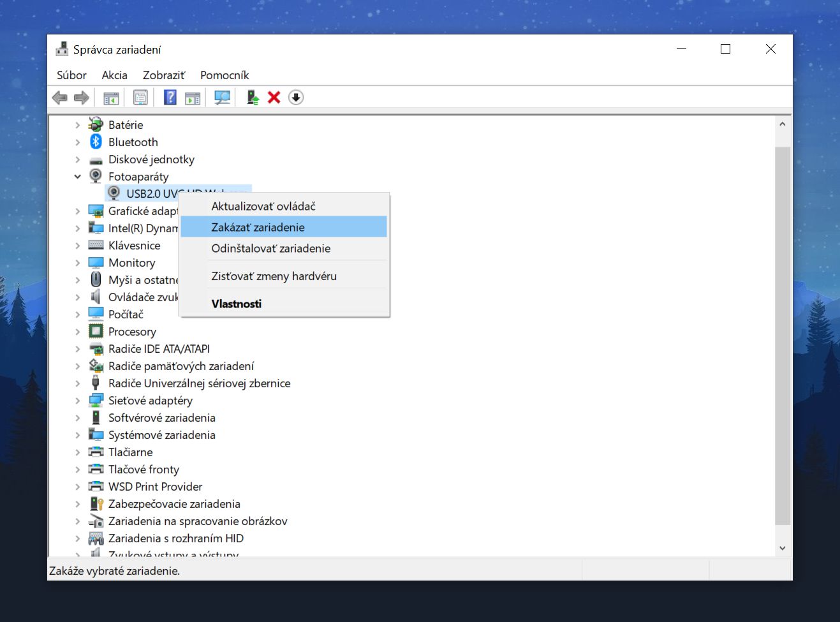Image resolution: width=840 pixels, height=622 pixels.
Task: Click the scrollbar down arrow
Action: [x=783, y=548]
